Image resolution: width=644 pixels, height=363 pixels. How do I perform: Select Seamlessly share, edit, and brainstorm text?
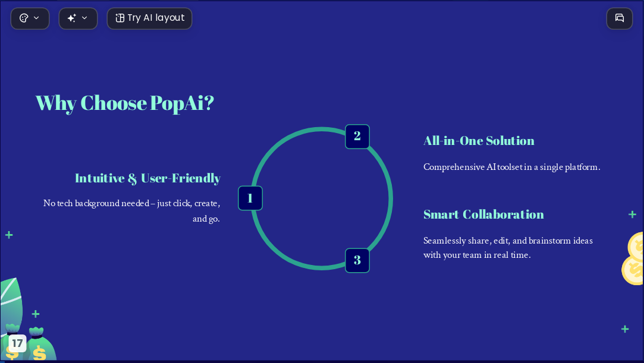point(508,248)
